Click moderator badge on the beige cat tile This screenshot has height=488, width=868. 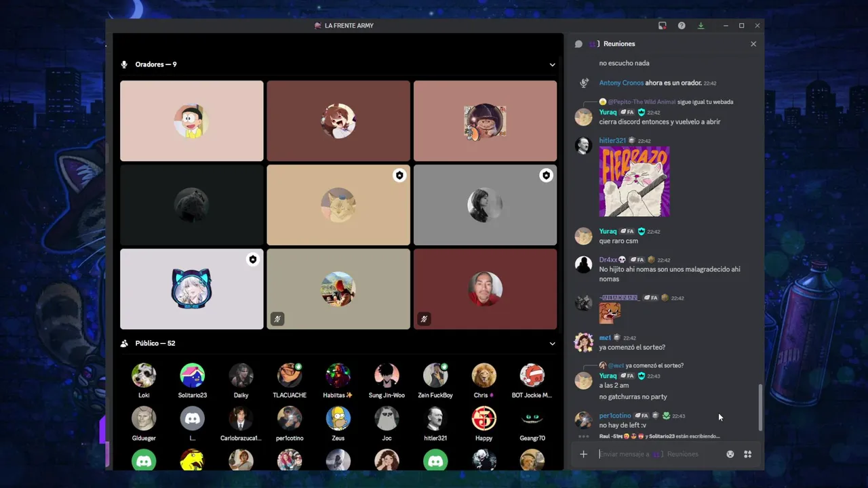399,176
